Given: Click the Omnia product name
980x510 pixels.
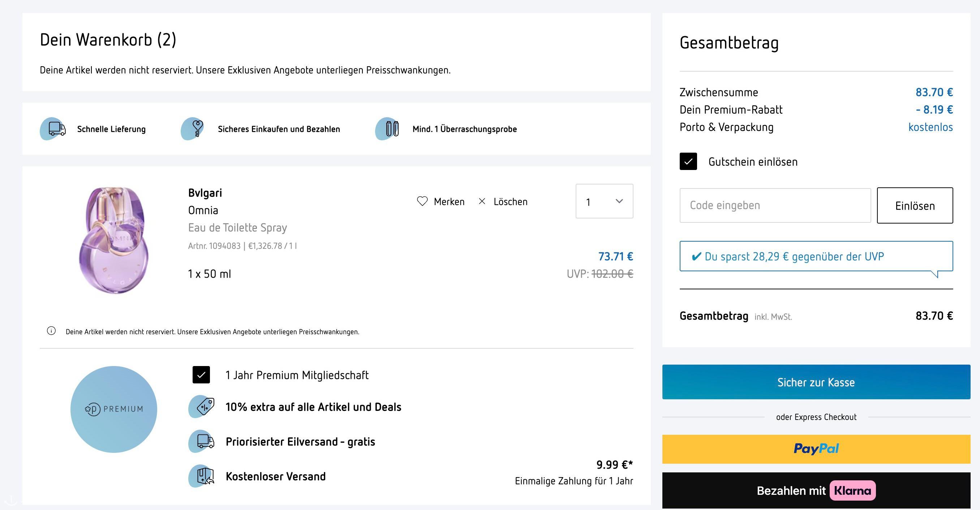Looking at the screenshot, I should (203, 210).
